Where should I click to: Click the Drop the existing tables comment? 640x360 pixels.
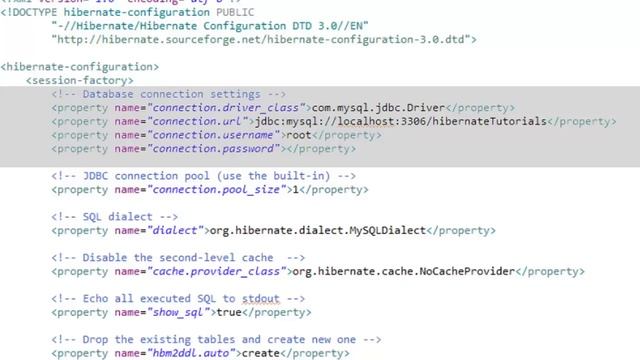pyautogui.click(x=216, y=339)
